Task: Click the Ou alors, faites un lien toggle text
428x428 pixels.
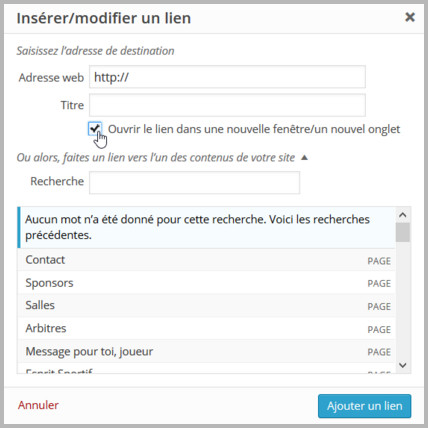Action: (x=156, y=157)
